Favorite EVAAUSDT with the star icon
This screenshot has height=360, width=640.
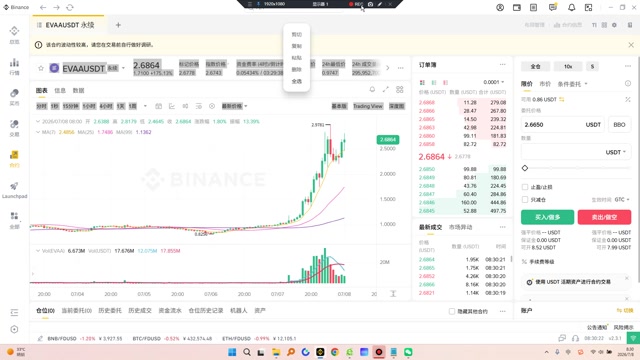pyautogui.click(x=40, y=68)
